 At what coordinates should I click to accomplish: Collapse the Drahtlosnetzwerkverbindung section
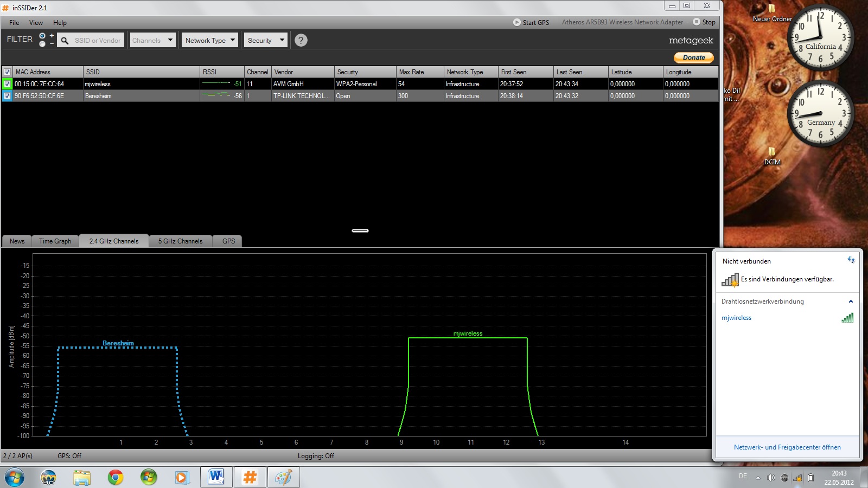point(851,301)
